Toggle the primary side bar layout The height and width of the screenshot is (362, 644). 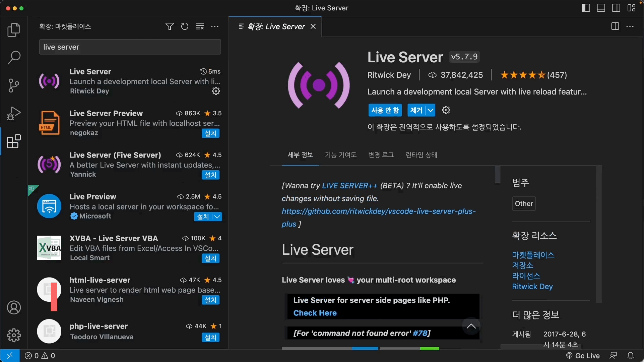[586, 8]
